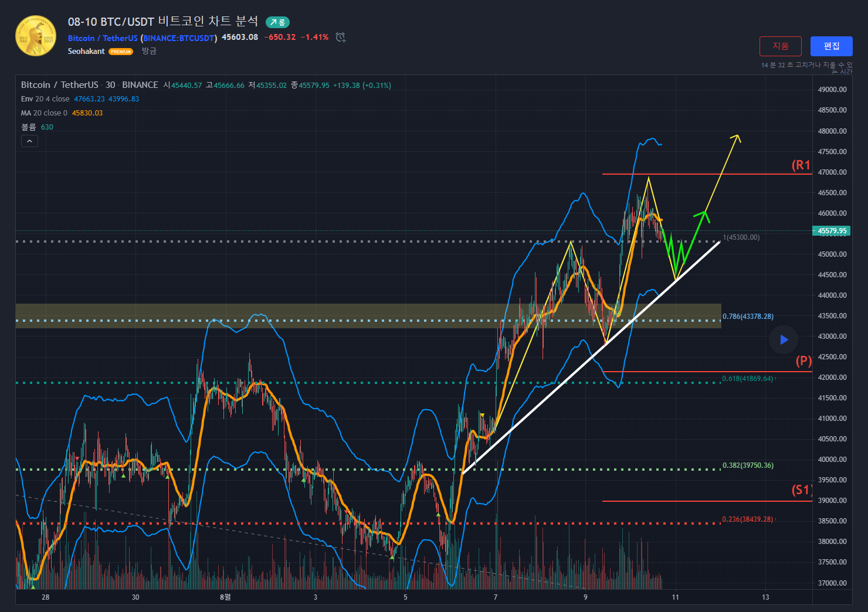This screenshot has height=612, width=868.
Task: Open the BINANCE:BTCUSDT ticker link
Action: (179, 38)
